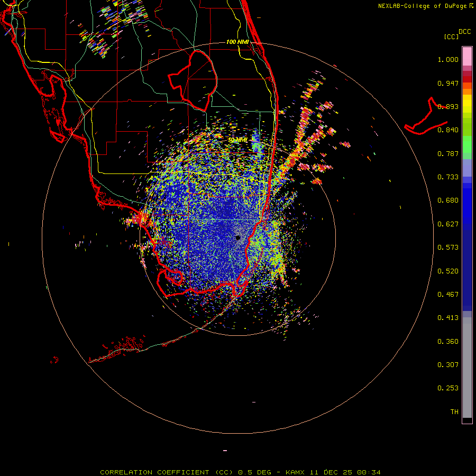
Task: Click the 100 NMI range ring label
Action: 237,42
